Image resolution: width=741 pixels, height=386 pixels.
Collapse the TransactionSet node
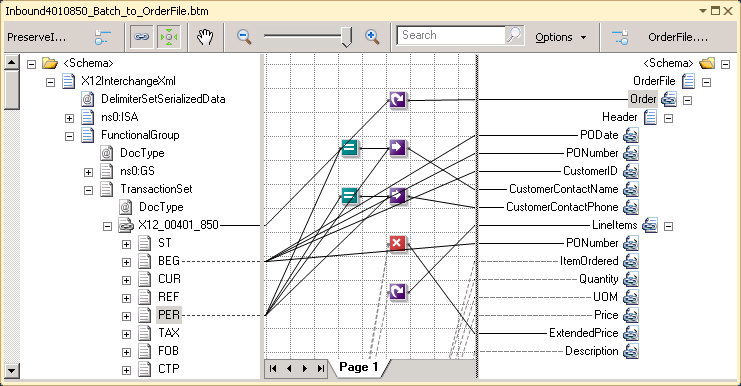(88, 190)
